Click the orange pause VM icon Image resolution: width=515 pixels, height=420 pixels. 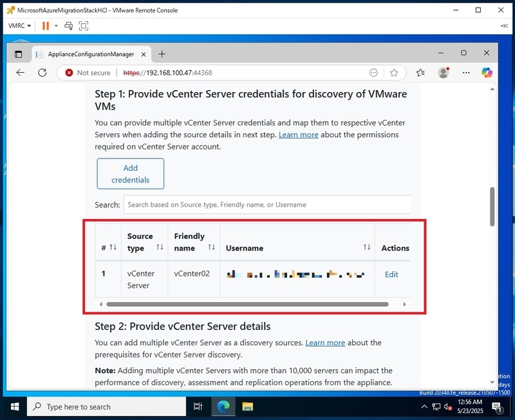[46, 26]
